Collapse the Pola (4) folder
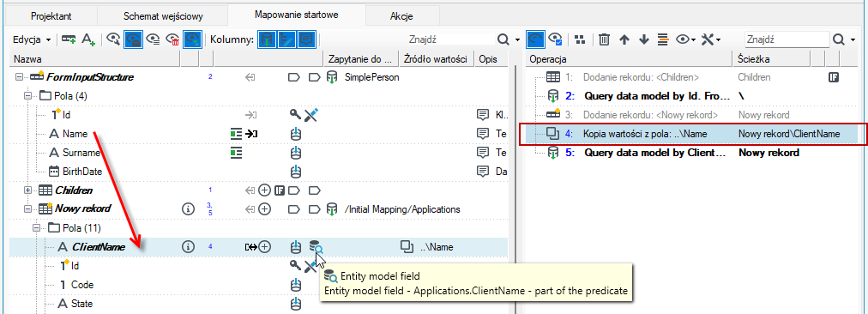Viewport: 868px width, 314px height. (29, 96)
